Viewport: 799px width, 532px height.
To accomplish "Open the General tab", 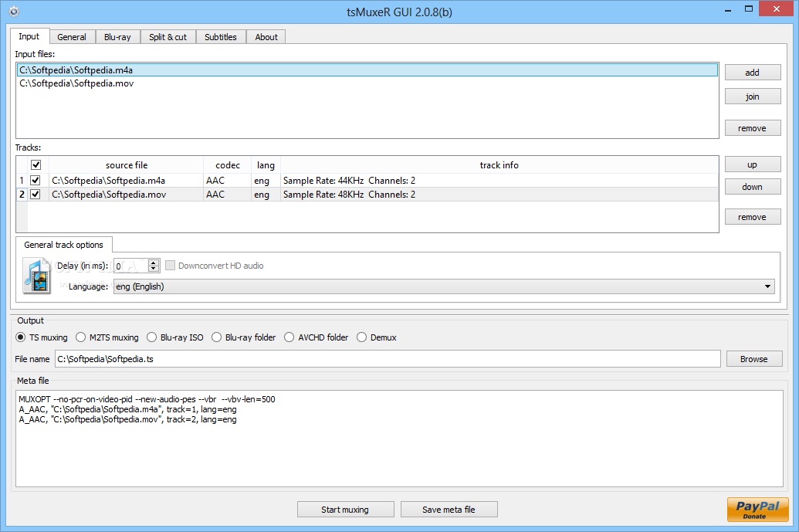I will [72, 37].
